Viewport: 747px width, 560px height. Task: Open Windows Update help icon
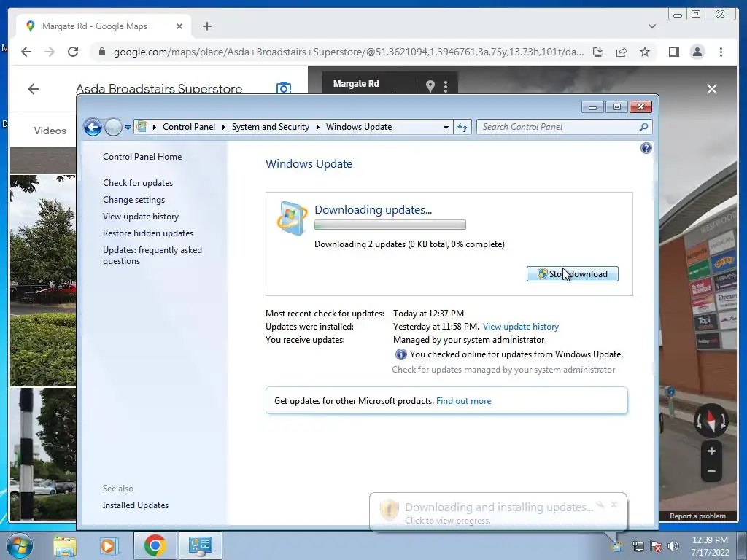coord(646,148)
